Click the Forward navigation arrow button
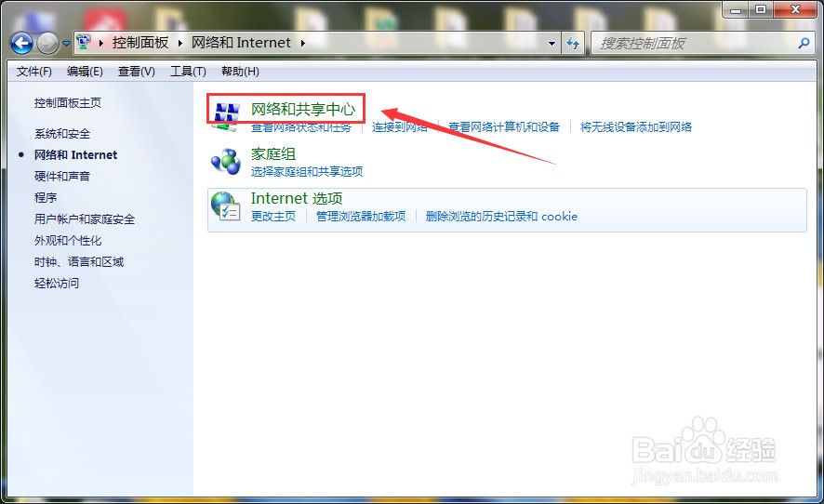The image size is (824, 504). (x=47, y=44)
